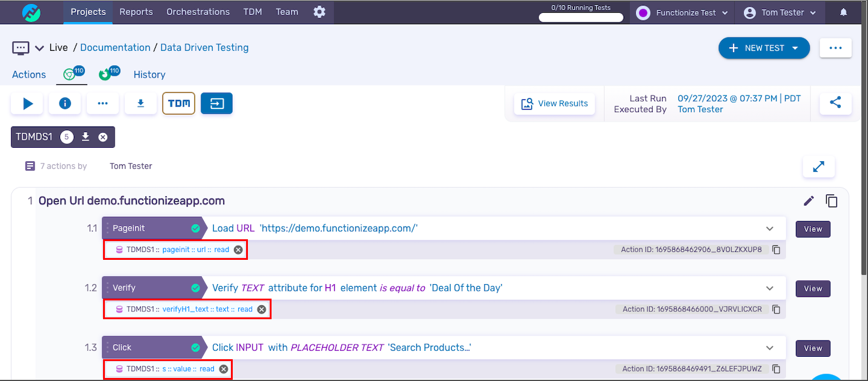The height and width of the screenshot is (381, 868).
Task: Open test info icon button
Action: click(x=65, y=104)
